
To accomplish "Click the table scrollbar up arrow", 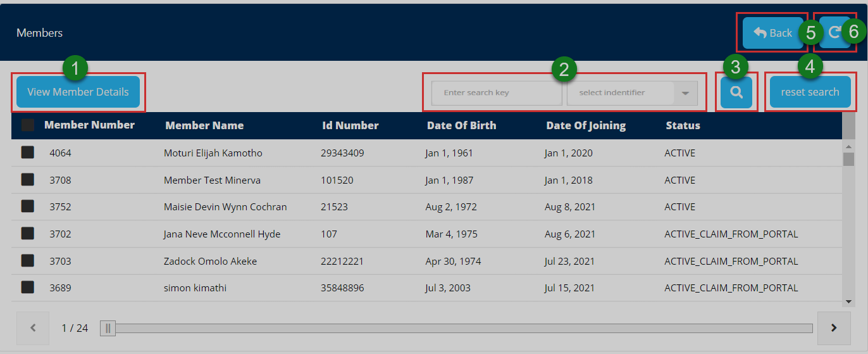I will click(x=848, y=146).
